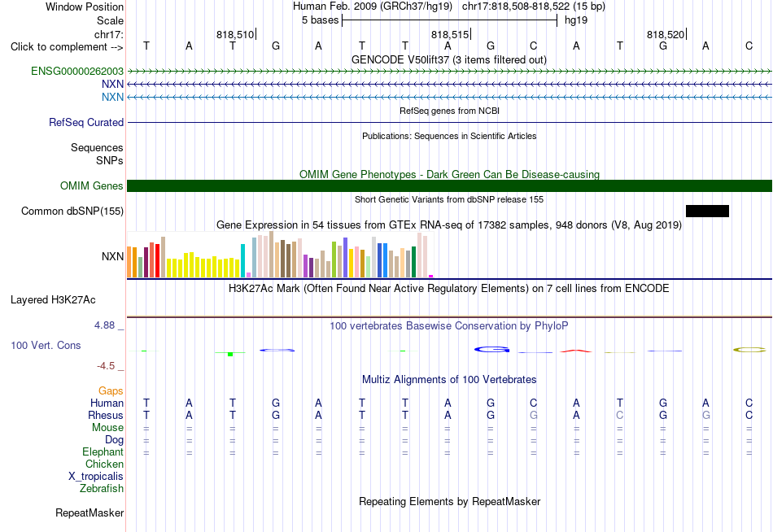773x532 pixels.
Task: Click the Dog species row label
Action: coord(114,440)
